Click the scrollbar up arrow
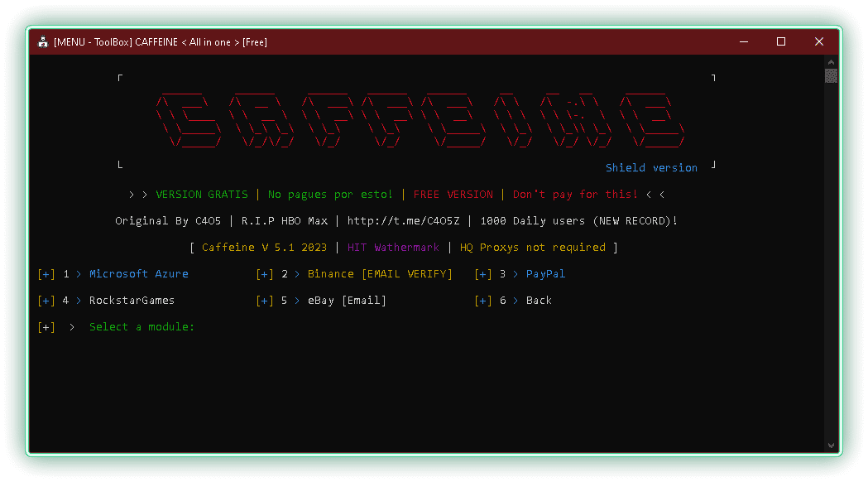 click(831, 62)
